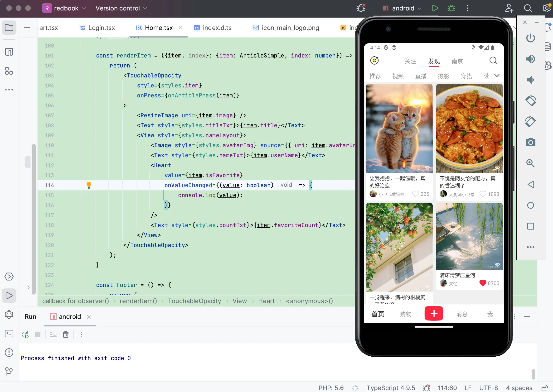The image size is (553, 392).
Task: Toggle the red heart on 8700 post
Action: click(x=482, y=283)
